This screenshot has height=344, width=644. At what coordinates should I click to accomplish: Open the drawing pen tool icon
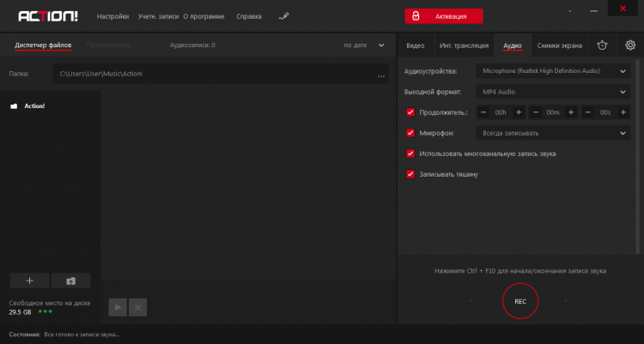[x=284, y=16]
